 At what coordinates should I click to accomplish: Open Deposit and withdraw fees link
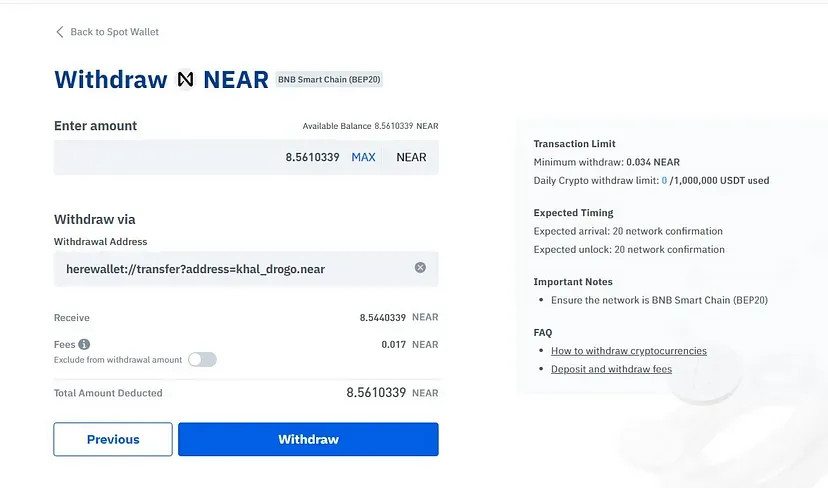coord(611,369)
